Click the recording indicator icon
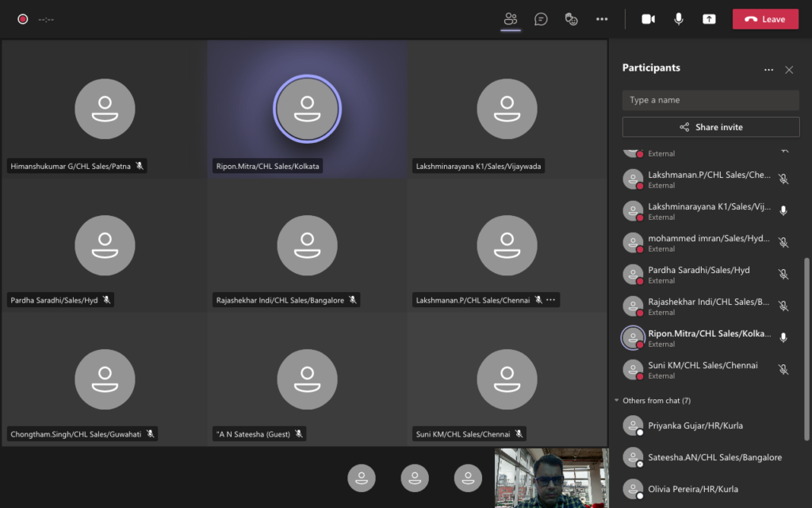The width and height of the screenshot is (812, 508). (23, 19)
